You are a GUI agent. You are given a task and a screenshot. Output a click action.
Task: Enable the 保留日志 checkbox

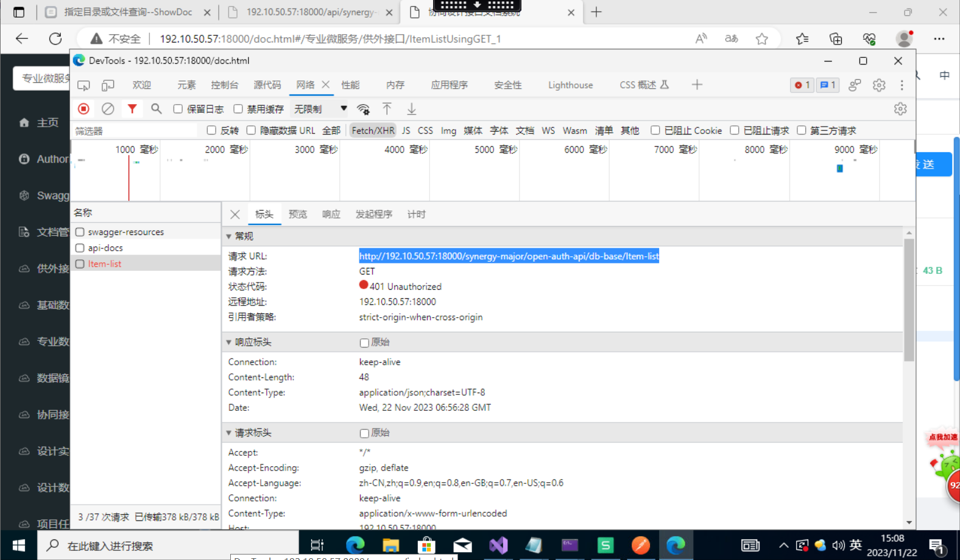click(x=178, y=109)
